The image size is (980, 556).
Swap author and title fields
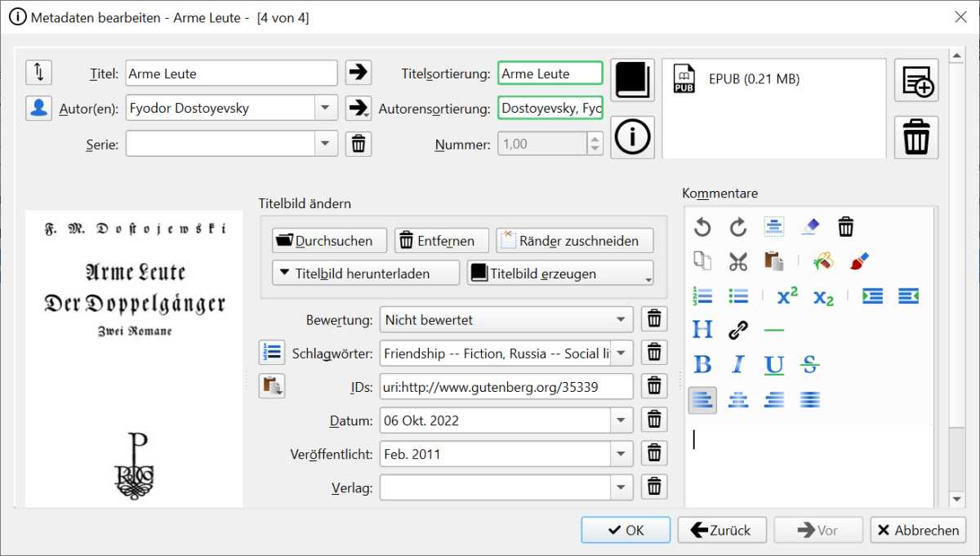(x=38, y=73)
